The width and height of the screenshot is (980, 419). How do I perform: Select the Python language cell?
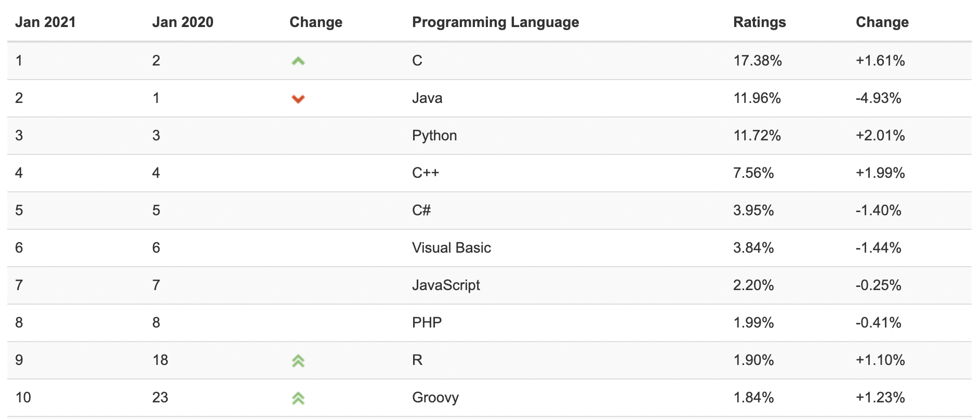(x=434, y=136)
